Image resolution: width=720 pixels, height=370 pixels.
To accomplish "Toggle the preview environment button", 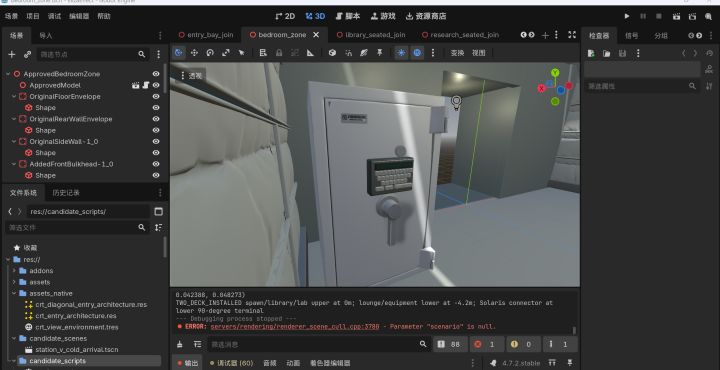I will 417,53.
